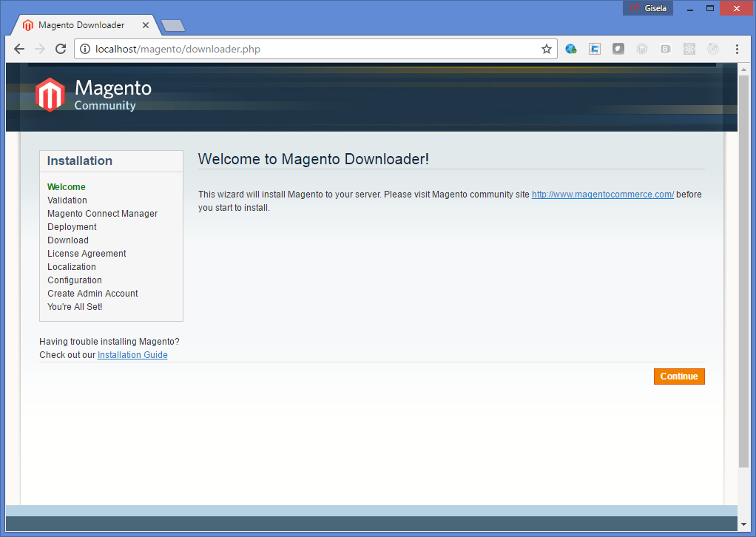Screen dimensions: 756x537
Task: Open a new browser tab
Action: [x=173, y=26]
